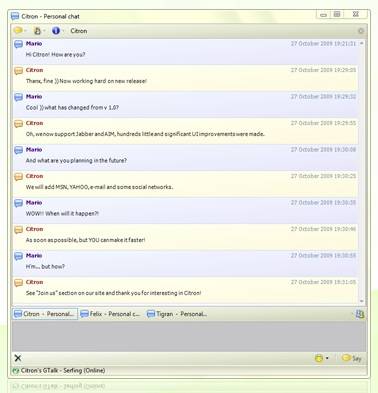Switch to the Felix - Personal chat tab
Image resolution: width=378 pixels, height=393 pixels.
coord(110,314)
